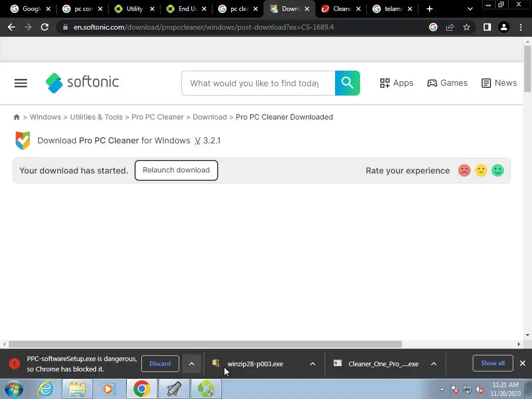Screen dimensions: 532x399
Task: Go to Softonic home breadcrumb icon
Action: coord(16,117)
